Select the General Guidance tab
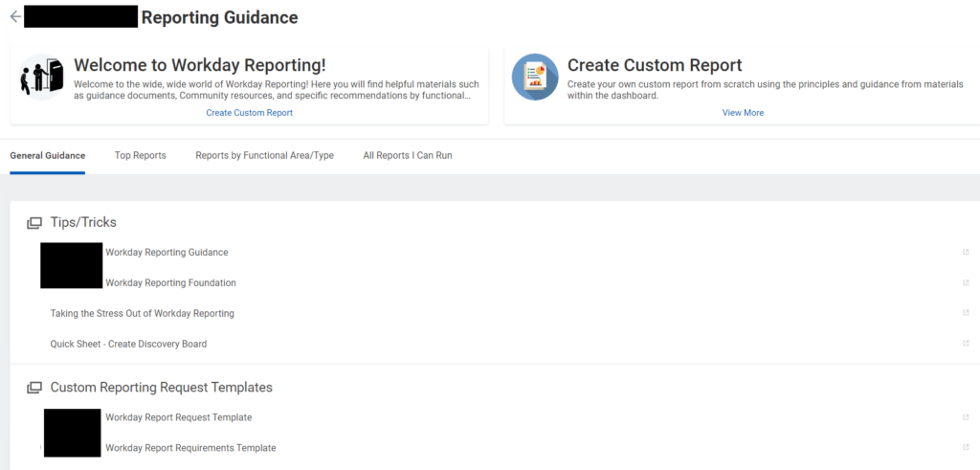 tap(48, 156)
